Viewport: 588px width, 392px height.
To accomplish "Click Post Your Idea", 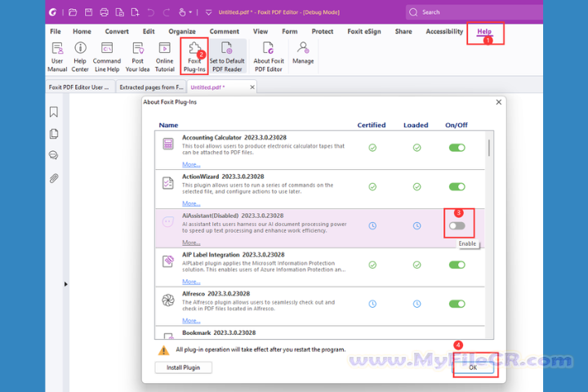I will point(137,56).
